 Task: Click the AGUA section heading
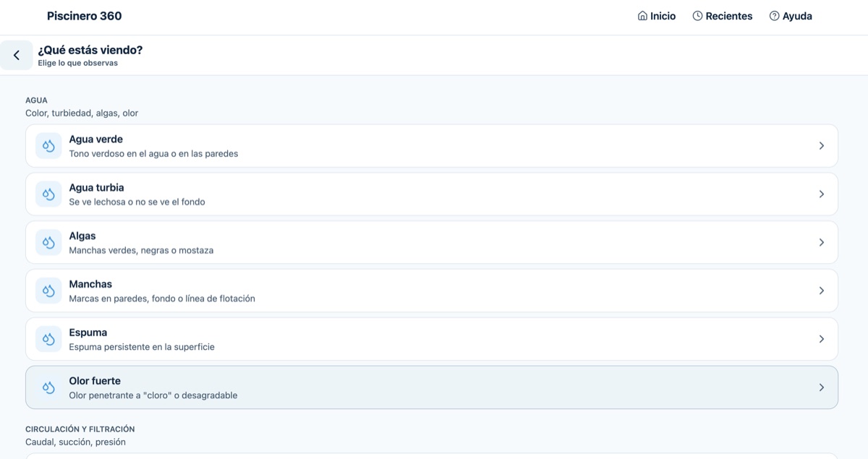point(36,100)
